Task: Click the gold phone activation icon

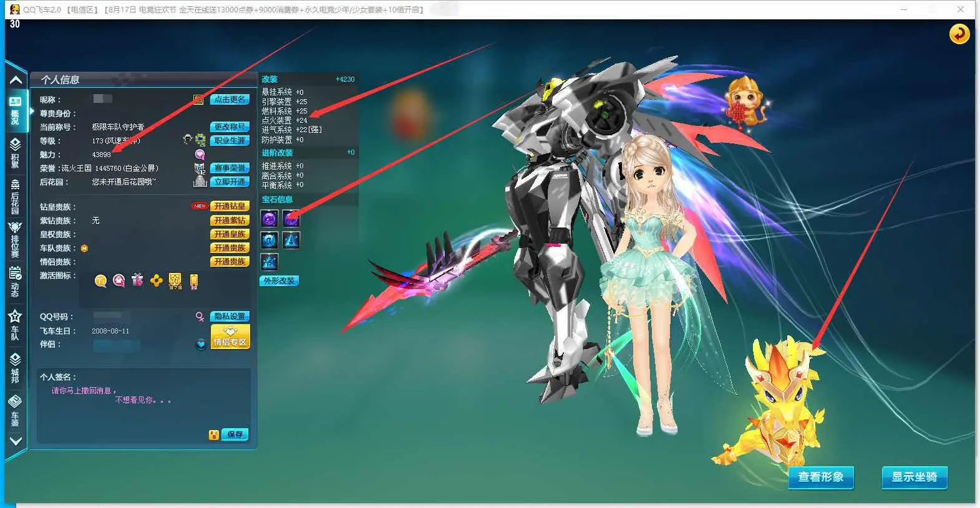Action: click(194, 282)
